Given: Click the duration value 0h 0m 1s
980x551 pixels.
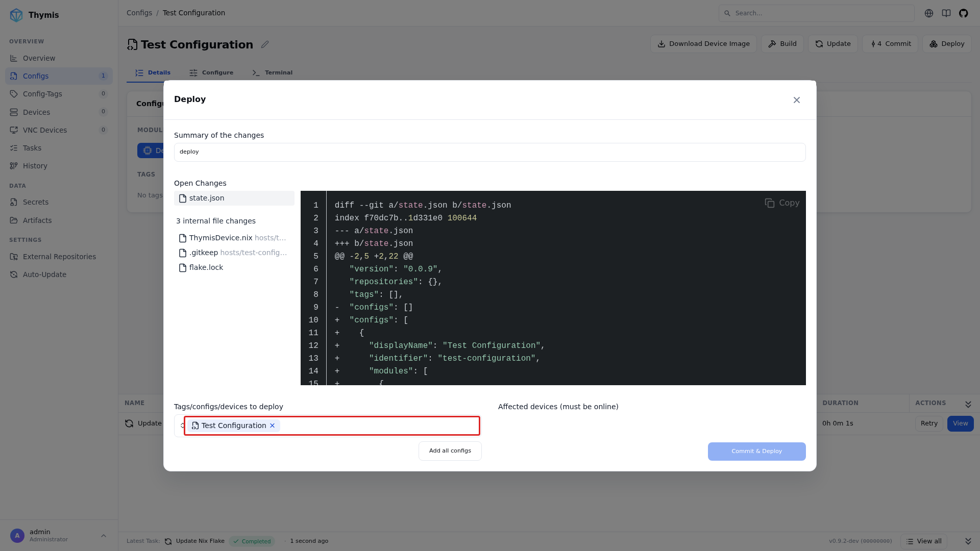Looking at the screenshot, I should tap(838, 423).
